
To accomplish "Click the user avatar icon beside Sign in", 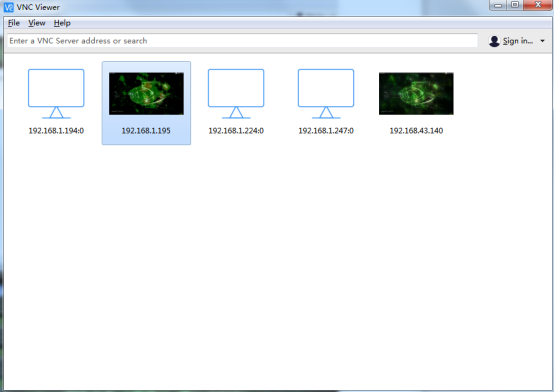I will [x=494, y=41].
